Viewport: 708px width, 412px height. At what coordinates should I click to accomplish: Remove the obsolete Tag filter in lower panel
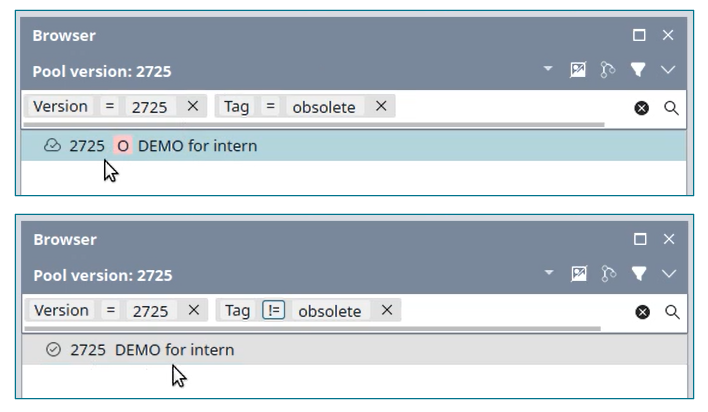387,310
